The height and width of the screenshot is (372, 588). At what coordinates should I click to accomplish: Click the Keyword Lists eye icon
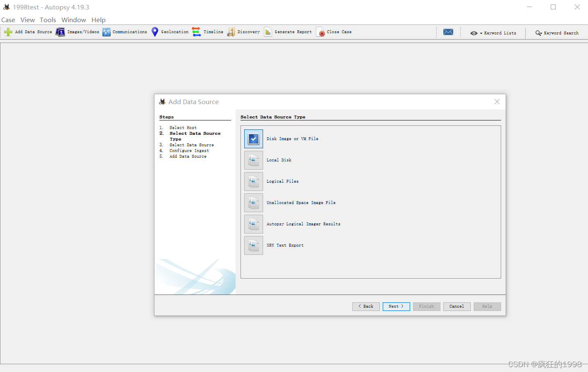474,33
